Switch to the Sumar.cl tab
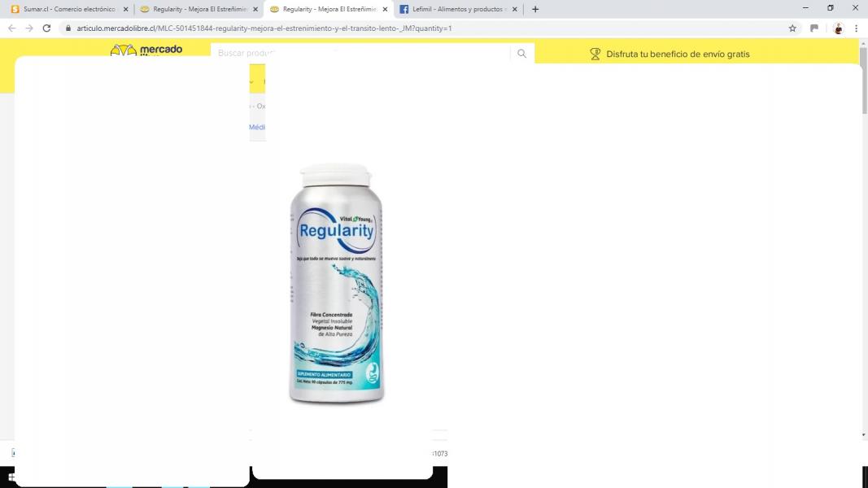This screenshot has height=488, width=868. (x=70, y=10)
